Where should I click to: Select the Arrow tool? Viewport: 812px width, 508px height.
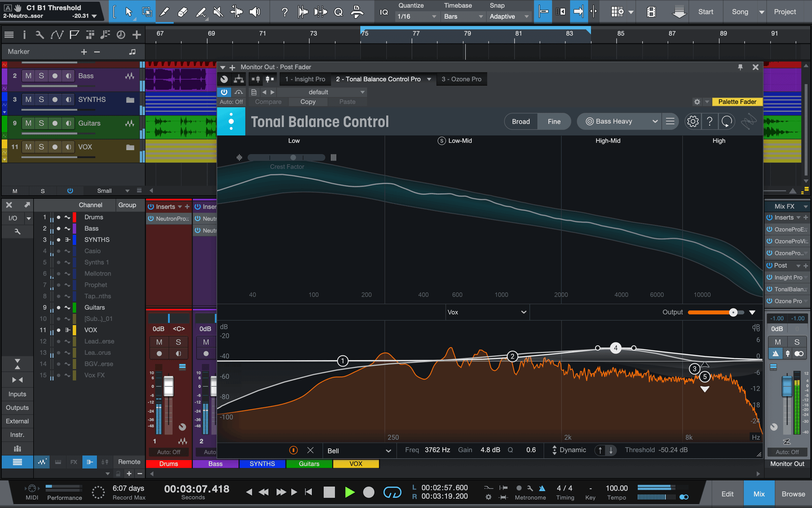pyautogui.click(x=129, y=12)
